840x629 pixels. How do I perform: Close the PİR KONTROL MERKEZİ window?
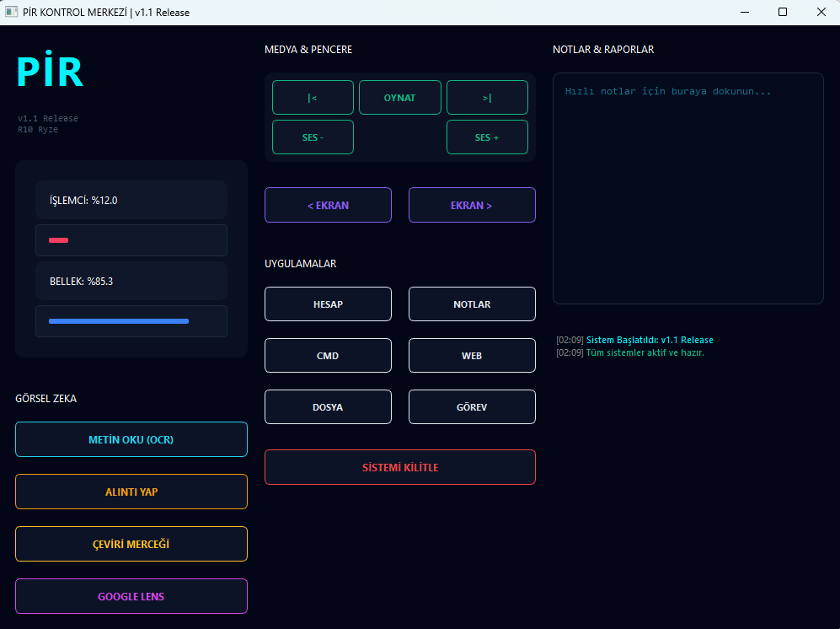tap(821, 12)
